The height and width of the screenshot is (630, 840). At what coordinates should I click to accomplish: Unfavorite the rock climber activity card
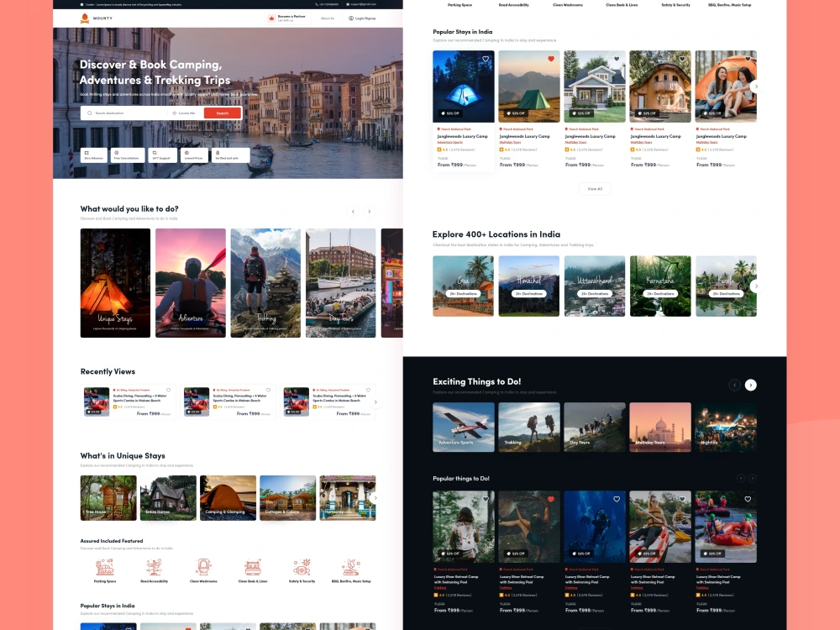(x=551, y=499)
